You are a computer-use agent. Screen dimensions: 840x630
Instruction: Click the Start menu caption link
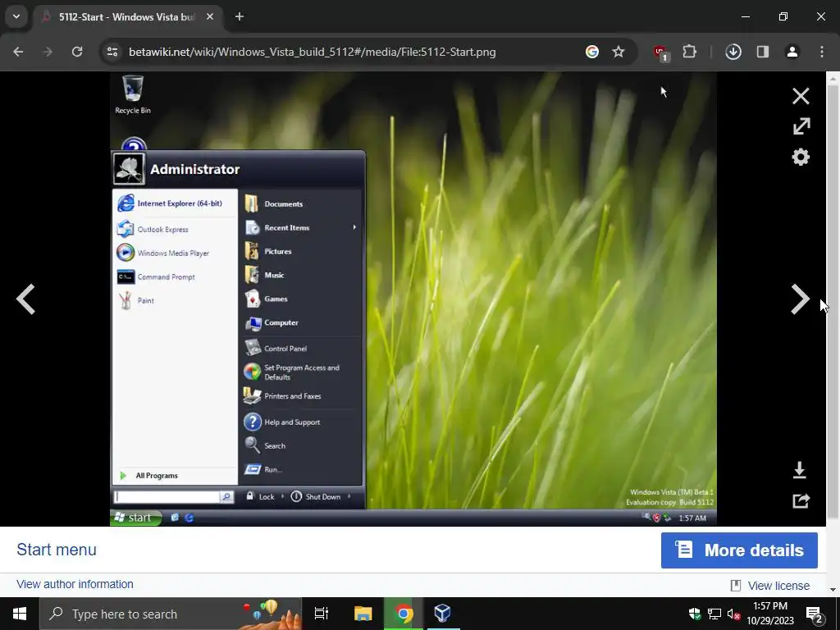click(57, 550)
